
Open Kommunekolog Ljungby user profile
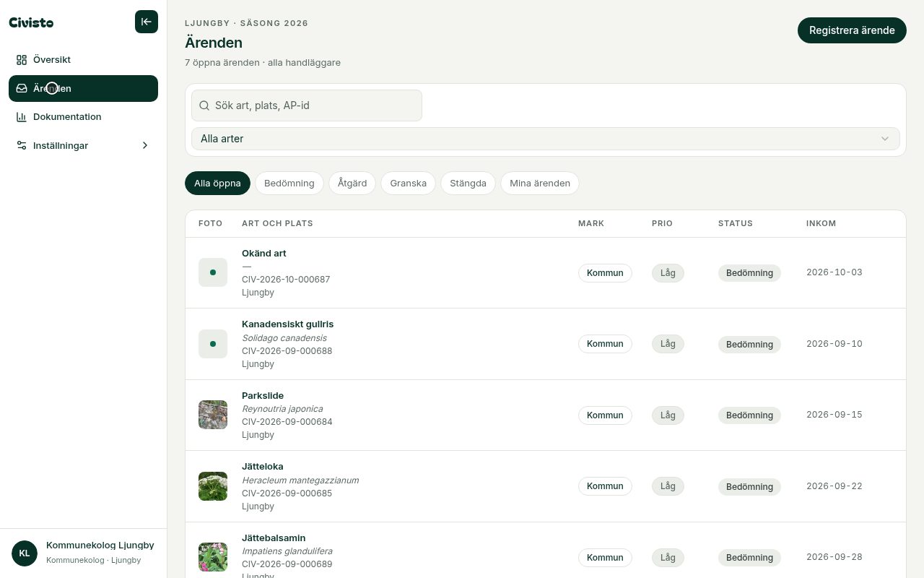(84, 553)
